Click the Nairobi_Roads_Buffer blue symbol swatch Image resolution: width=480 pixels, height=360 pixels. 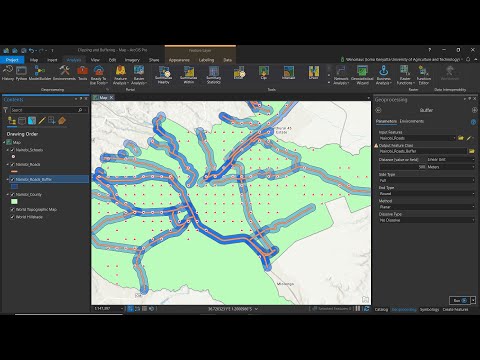tap(14, 187)
